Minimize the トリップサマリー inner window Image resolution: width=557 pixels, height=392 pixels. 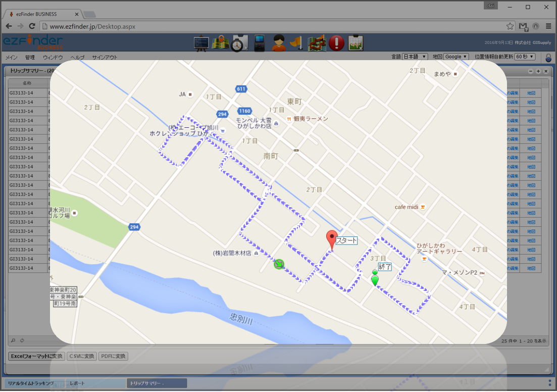[530, 71]
